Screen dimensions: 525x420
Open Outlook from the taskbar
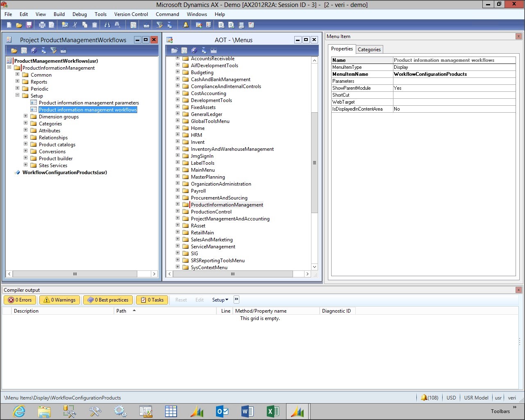(222, 411)
